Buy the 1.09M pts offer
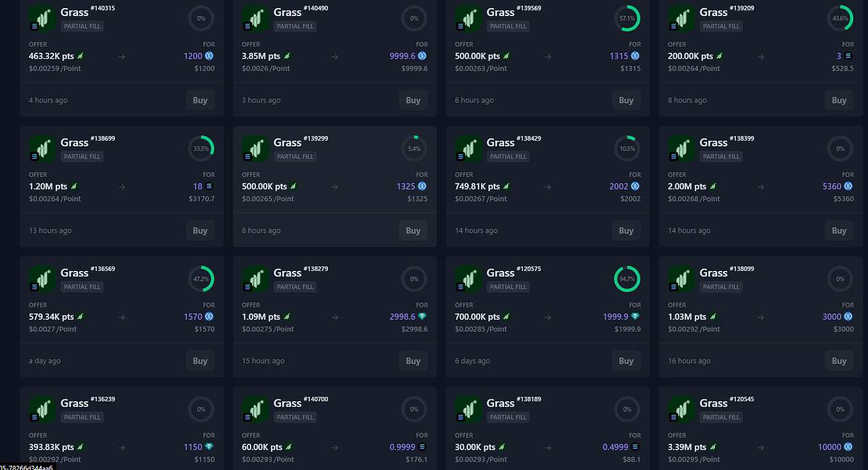Screen dimensions: 868x470 [x=413, y=360]
